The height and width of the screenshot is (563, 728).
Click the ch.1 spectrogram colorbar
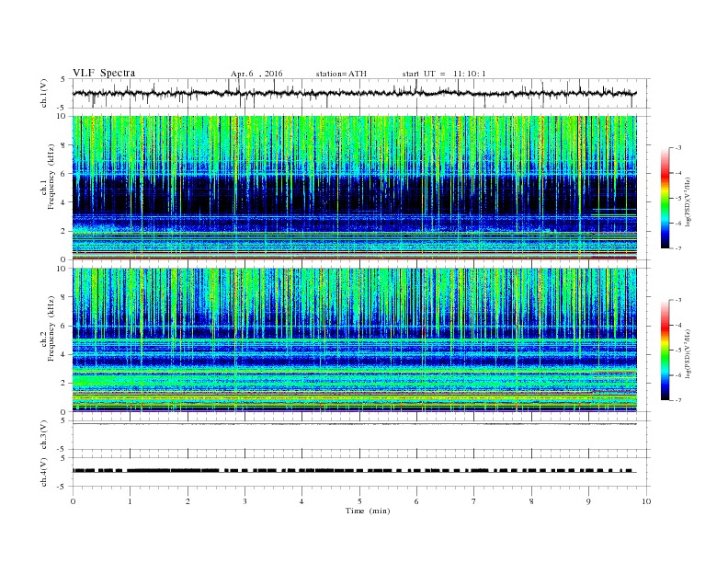665,198
